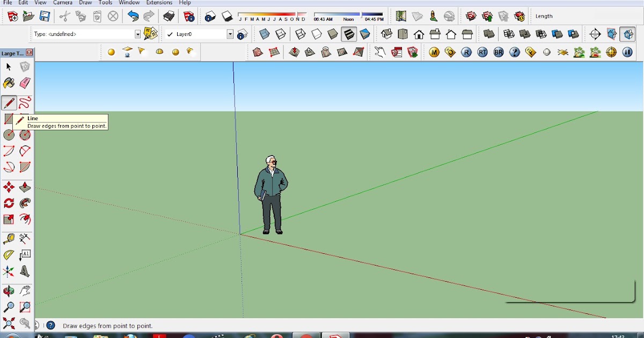Undo the last action
644x338 pixels.
coord(133,16)
